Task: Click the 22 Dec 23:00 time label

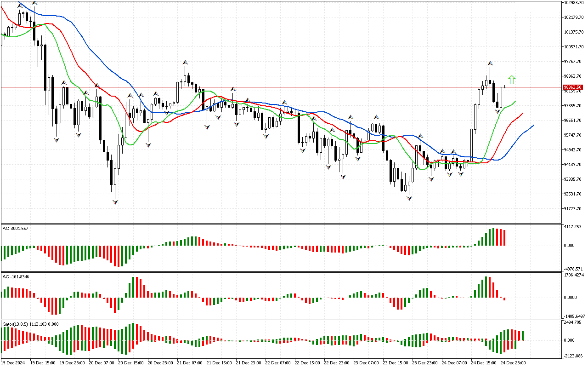Action: click(x=337, y=362)
